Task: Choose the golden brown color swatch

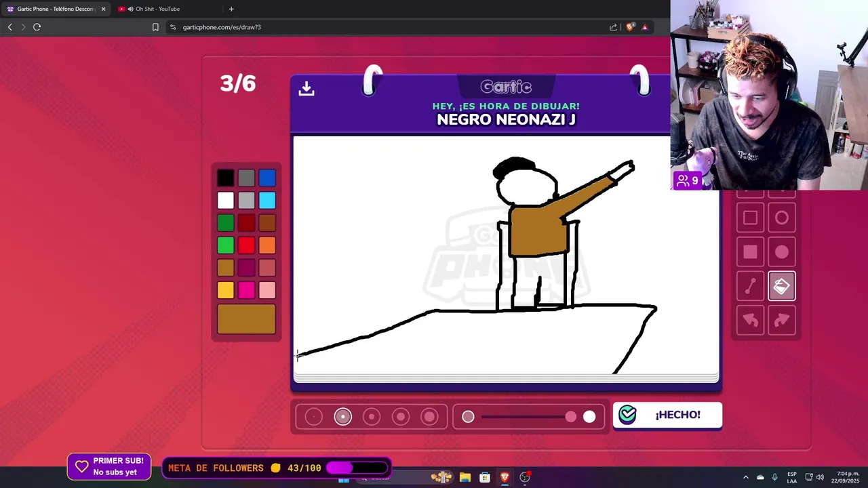Action: [x=226, y=268]
